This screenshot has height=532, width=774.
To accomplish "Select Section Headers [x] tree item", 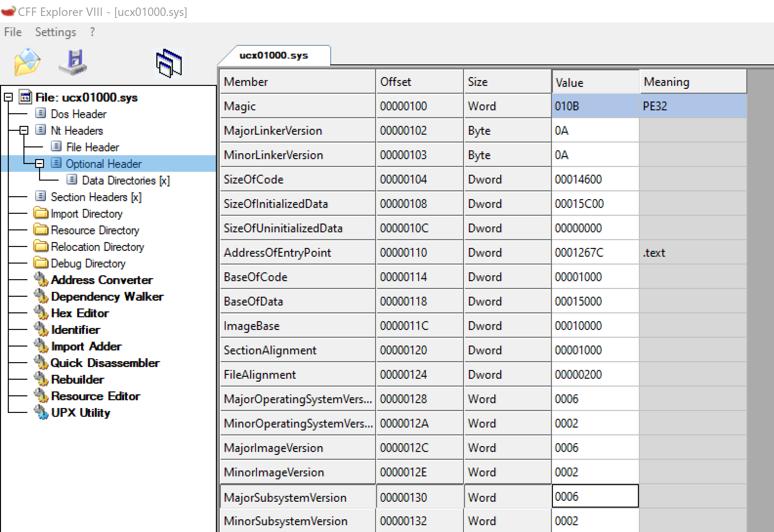I will point(96,197).
